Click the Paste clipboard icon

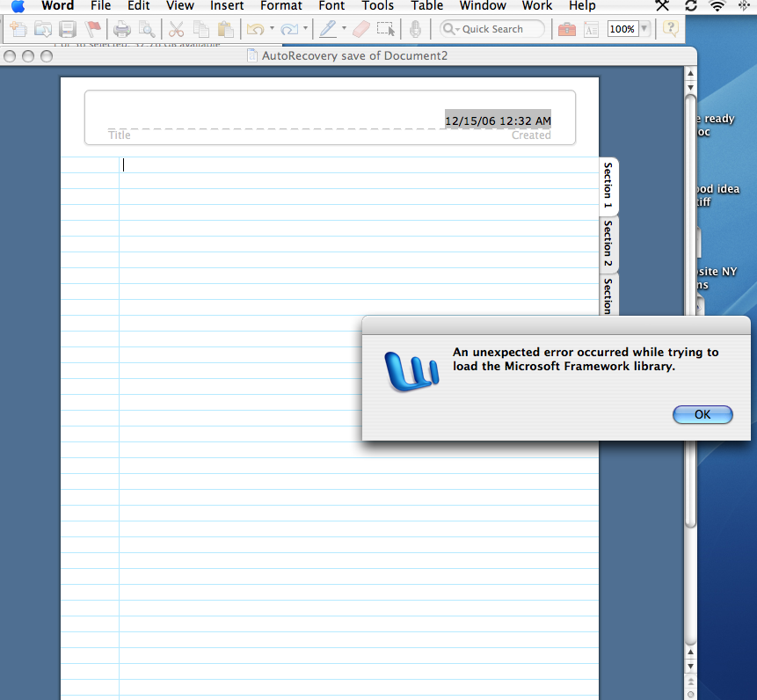[225, 29]
